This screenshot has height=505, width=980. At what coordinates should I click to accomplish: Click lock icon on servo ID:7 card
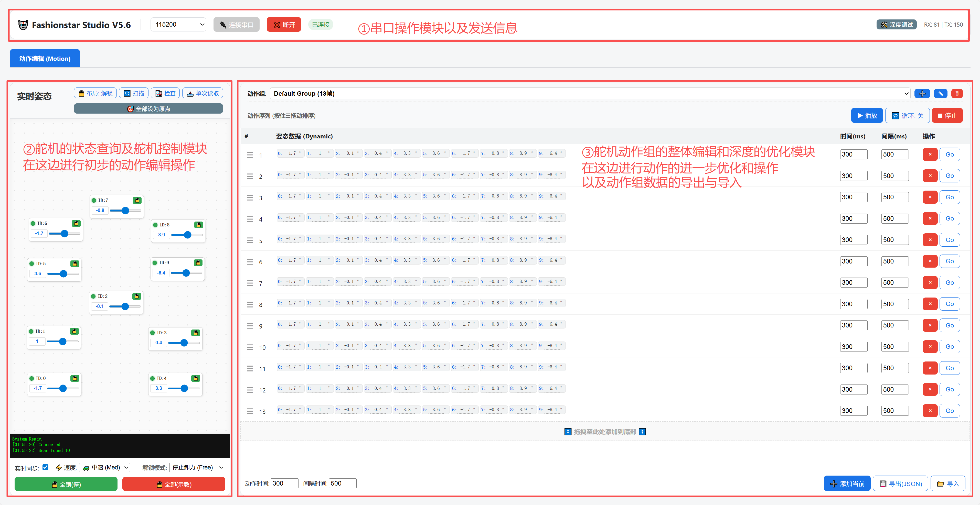(x=137, y=200)
